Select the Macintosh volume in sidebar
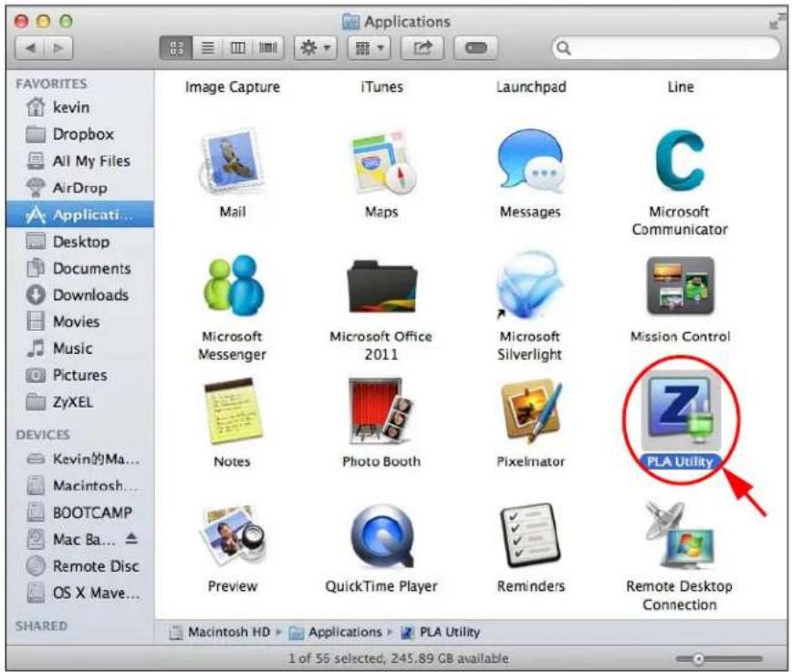This screenshot has width=792, height=672. pyautogui.click(x=79, y=486)
